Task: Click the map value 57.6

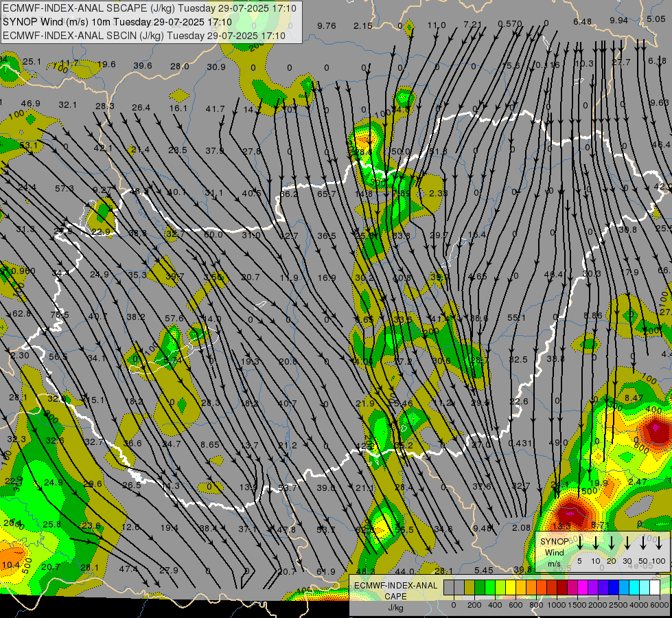Action: [174, 318]
